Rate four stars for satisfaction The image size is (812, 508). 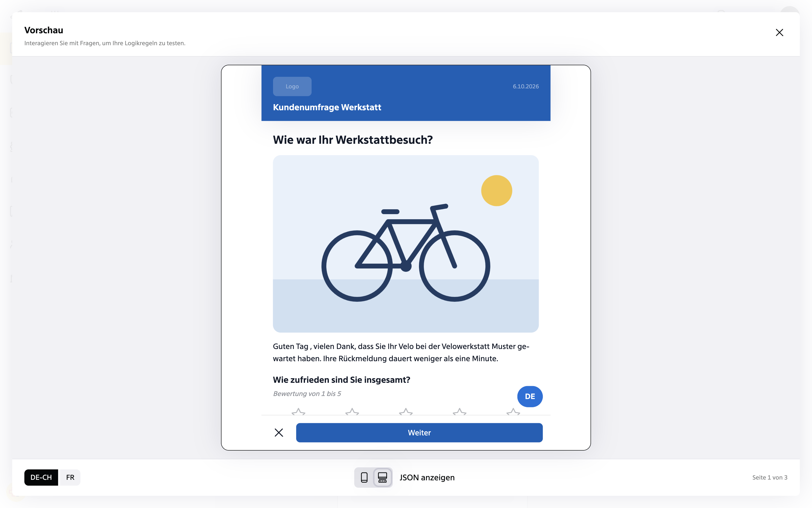[x=460, y=411]
